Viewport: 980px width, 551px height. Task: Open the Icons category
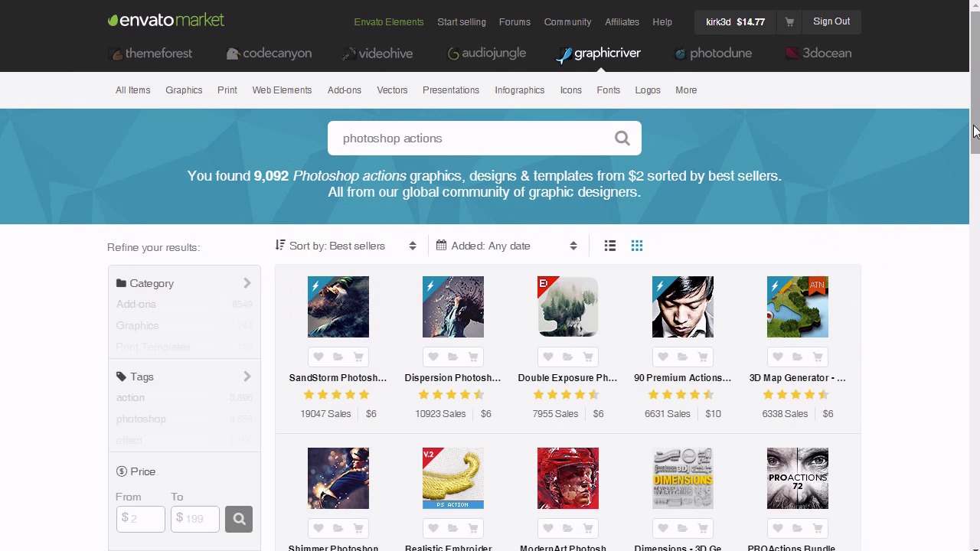pos(571,90)
